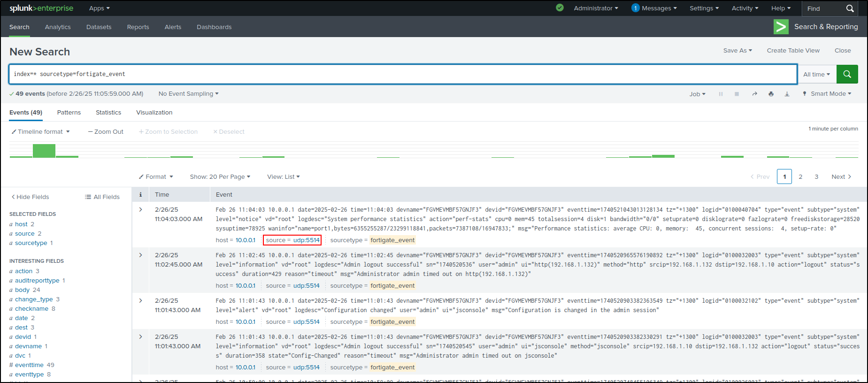Image resolution: width=868 pixels, height=383 pixels.
Task: Click the Search & Reporting app icon
Action: tap(781, 27)
